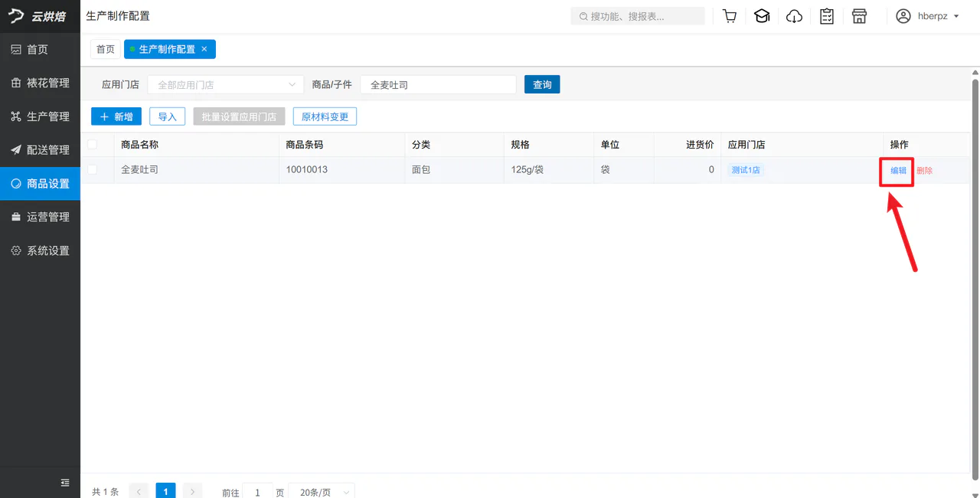980x498 pixels.
Task: Go to pagination page 1
Action: coord(165,491)
